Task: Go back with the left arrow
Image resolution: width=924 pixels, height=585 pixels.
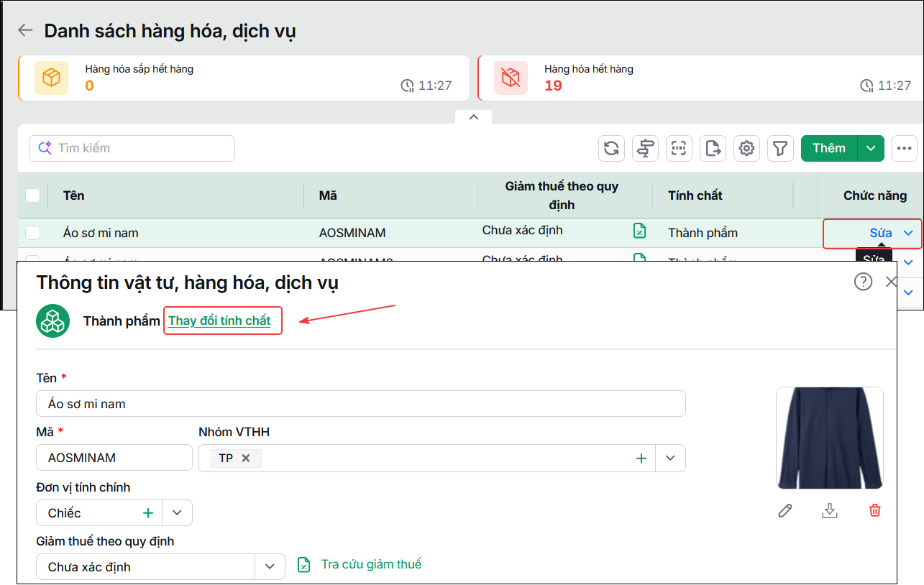Action: (x=26, y=30)
